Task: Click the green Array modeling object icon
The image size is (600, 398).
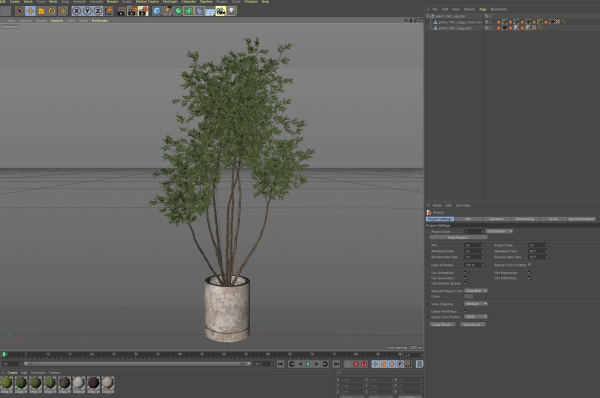Action: tap(189, 11)
